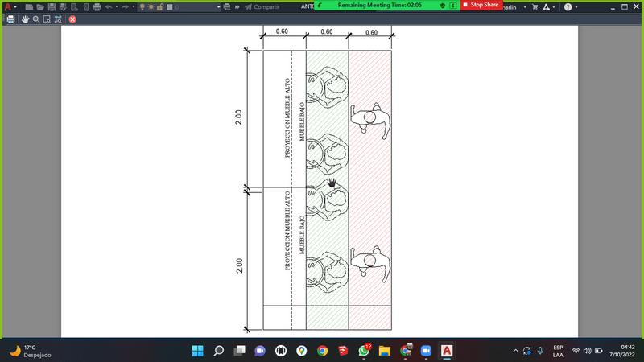Screen dimensions: 644x362
Task: Toggle the layer on/off lightbulb icon
Action: pyautogui.click(x=142, y=7)
